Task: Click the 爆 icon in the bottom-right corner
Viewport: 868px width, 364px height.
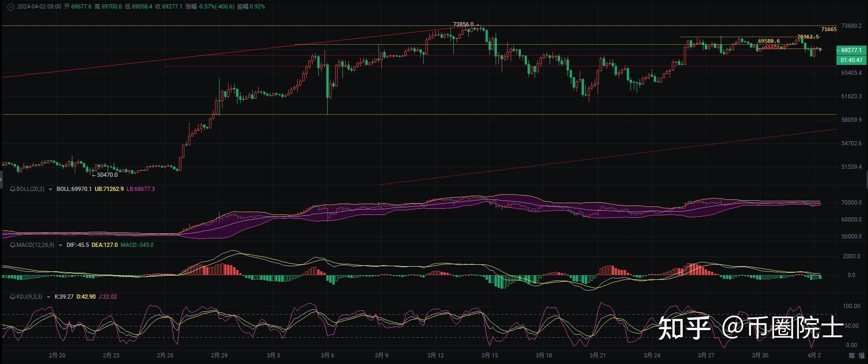Action: tap(861, 356)
